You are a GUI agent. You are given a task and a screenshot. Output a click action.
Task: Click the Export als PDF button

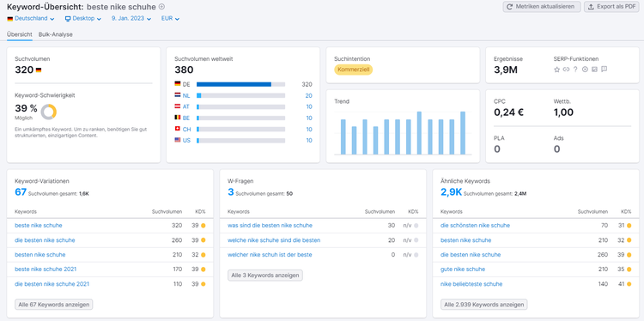point(612,7)
